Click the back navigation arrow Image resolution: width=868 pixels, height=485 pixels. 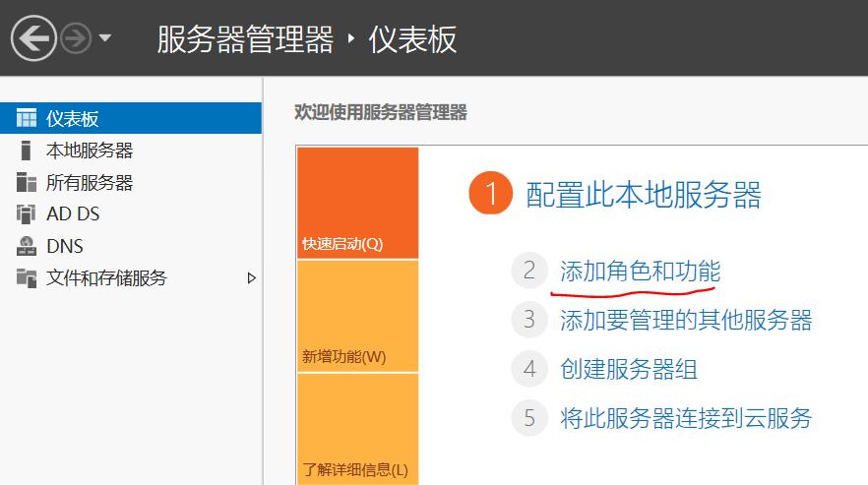point(33,38)
